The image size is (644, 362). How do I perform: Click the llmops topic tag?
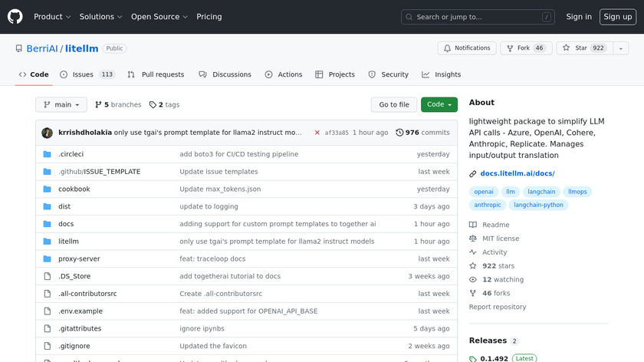click(577, 192)
